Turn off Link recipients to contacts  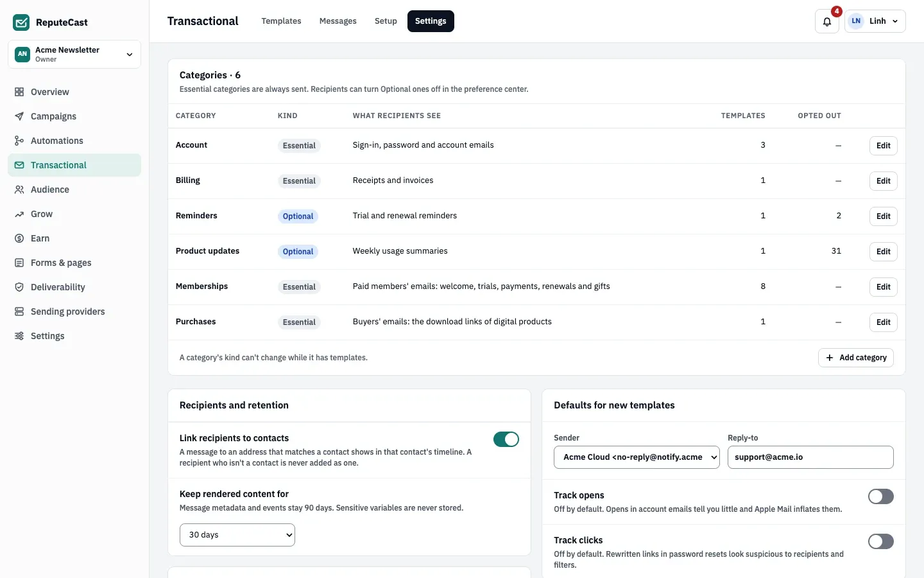[506, 439]
